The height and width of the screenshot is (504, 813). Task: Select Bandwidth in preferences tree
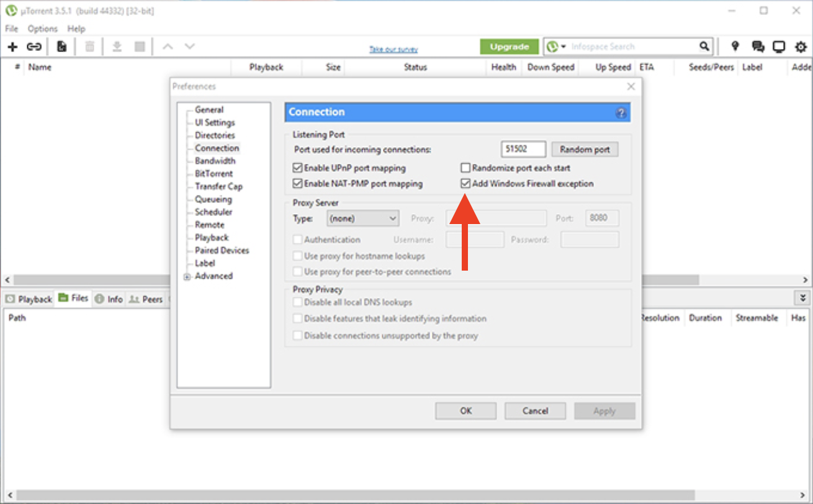pos(215,161)
